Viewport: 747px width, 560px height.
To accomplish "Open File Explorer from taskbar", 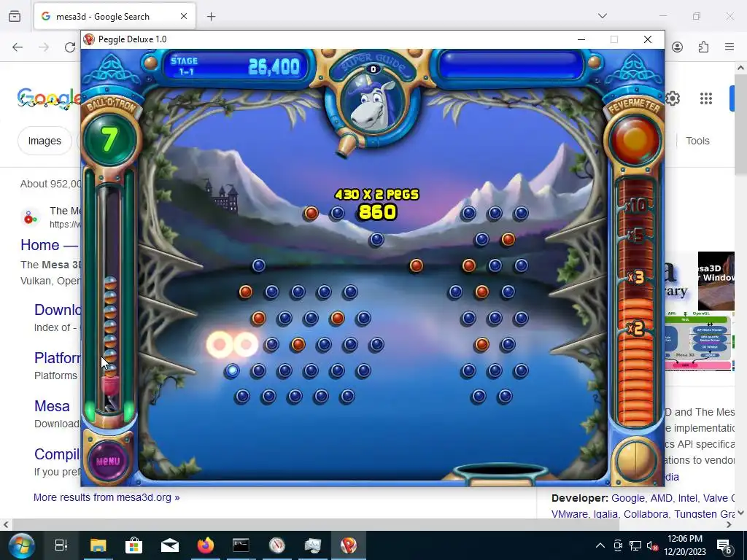I will [98, 545].
